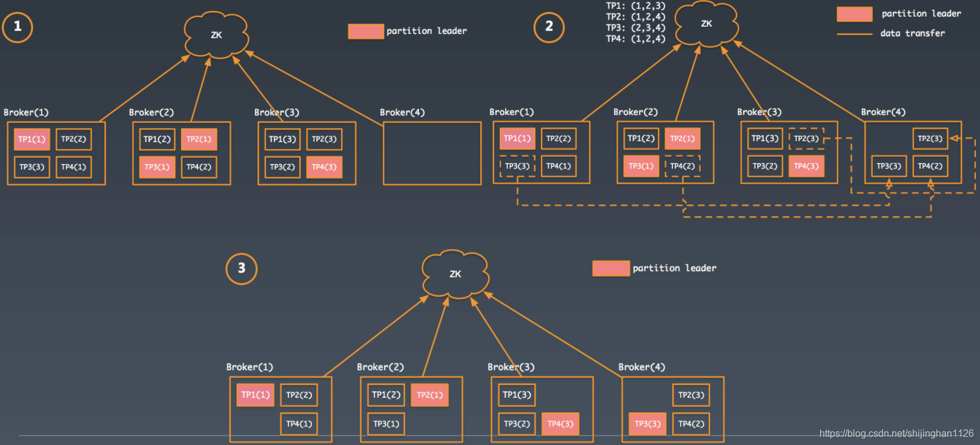Click leader TP4(3) in diagram 3 Broker(3)
The width and height of the screenshot is (980, 445).
pos(561,424)
